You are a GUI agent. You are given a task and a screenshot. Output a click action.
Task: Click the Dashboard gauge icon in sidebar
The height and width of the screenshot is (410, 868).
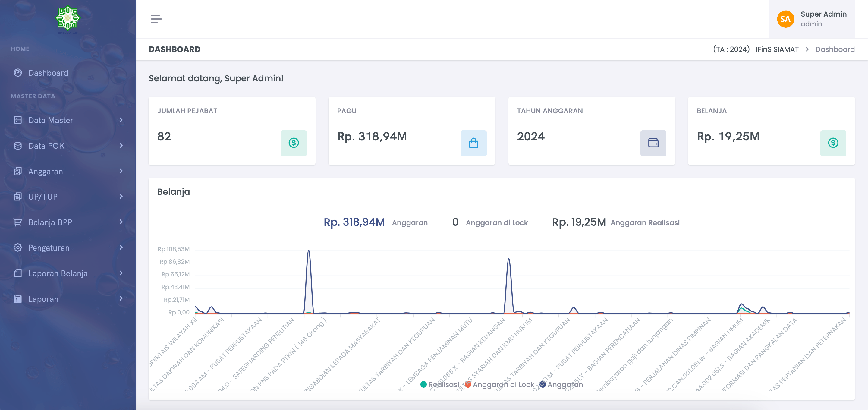click(18, 72)
